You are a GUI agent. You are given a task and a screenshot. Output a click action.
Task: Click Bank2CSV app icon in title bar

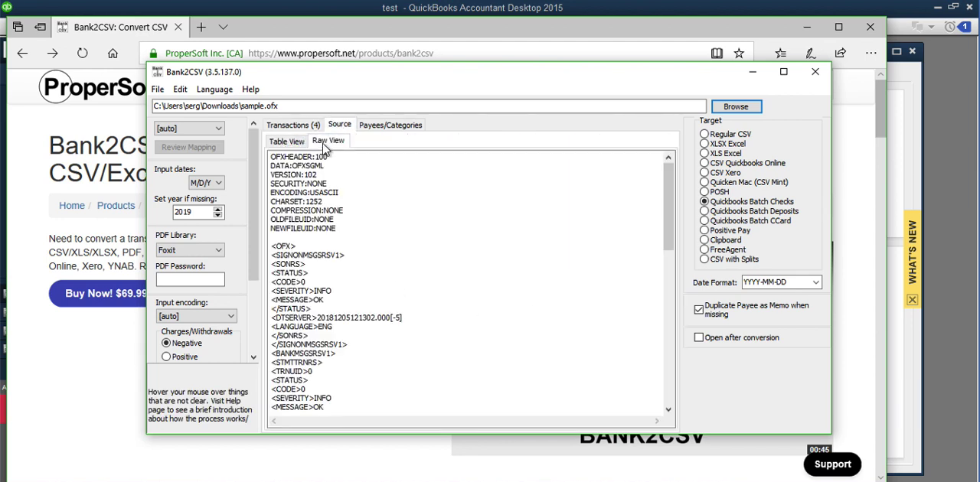pos(157,72)
